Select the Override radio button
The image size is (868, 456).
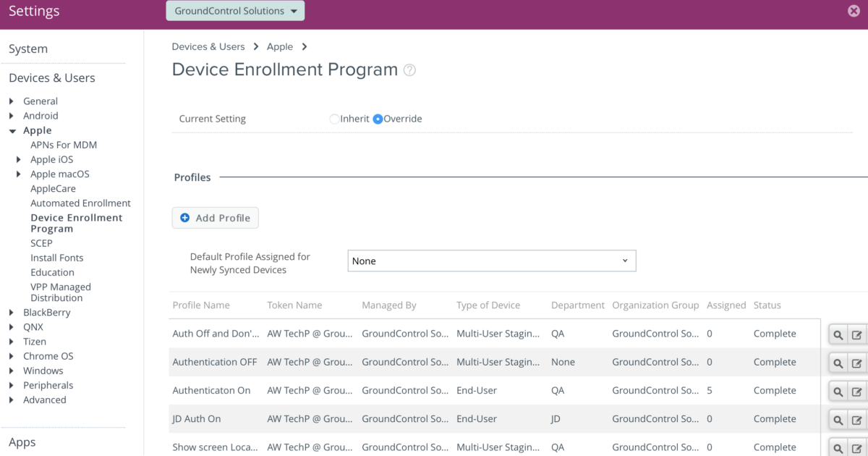tap(378, 119)
